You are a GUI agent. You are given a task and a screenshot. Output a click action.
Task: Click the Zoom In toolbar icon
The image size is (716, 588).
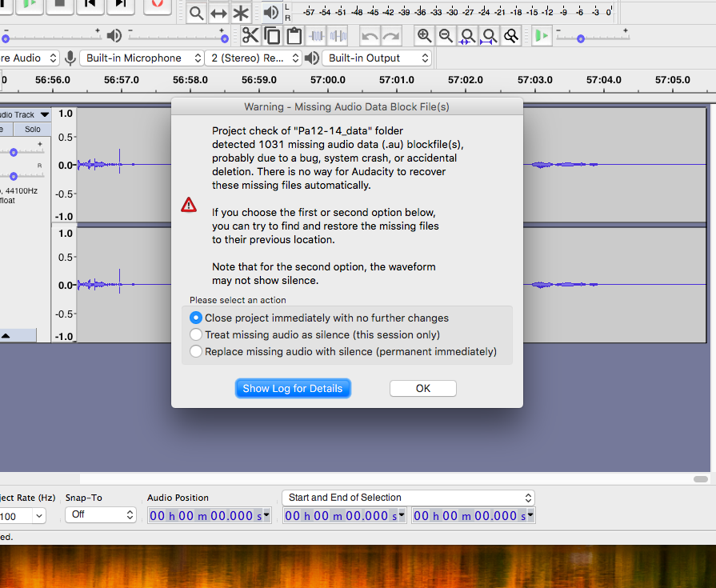click(x=425, y=35)
